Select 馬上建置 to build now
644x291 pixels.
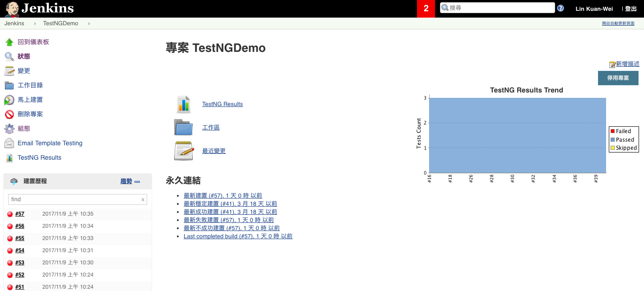tap(30, 100)
